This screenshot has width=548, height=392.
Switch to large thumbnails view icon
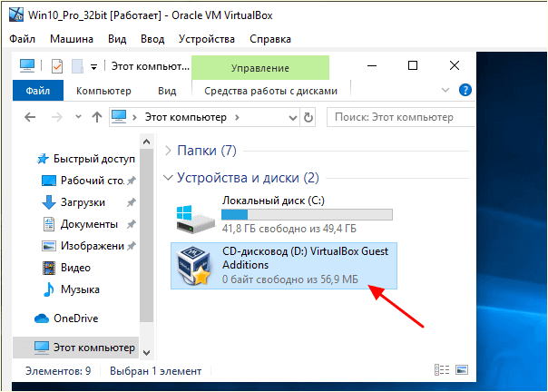pyautogui.click(x=462, y=369)
